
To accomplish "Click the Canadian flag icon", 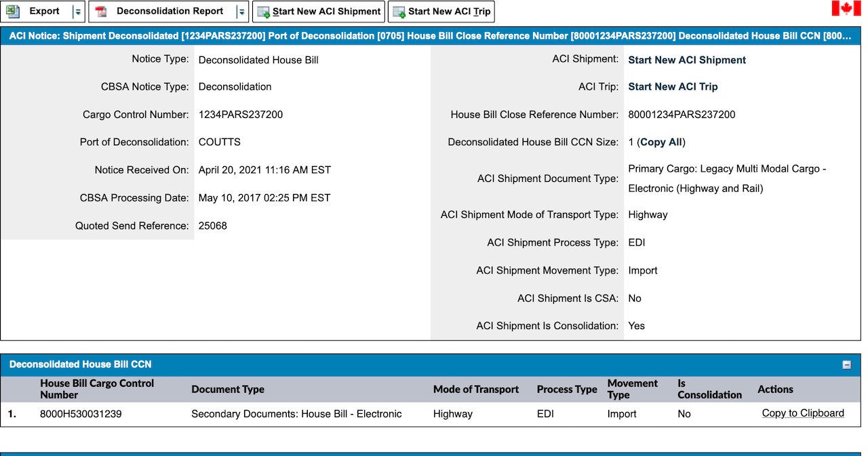I will (x=846, y=9).
